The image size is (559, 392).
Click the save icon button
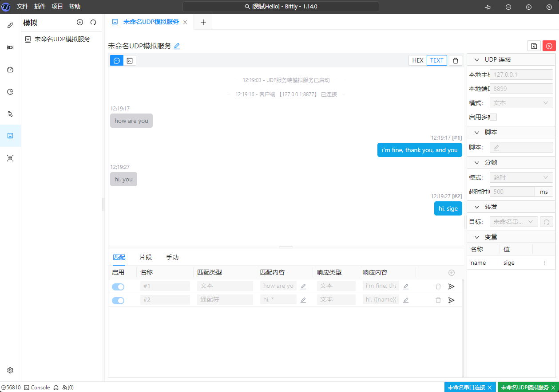(x=534, y=46)
